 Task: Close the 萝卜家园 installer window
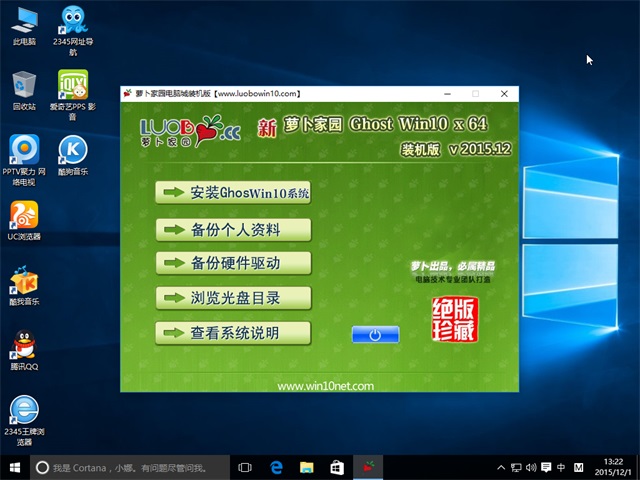504,94
